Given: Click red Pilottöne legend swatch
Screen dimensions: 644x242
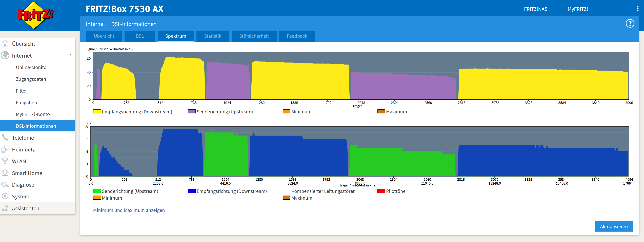Looking at the screenshot, I should tap(381, 191).
